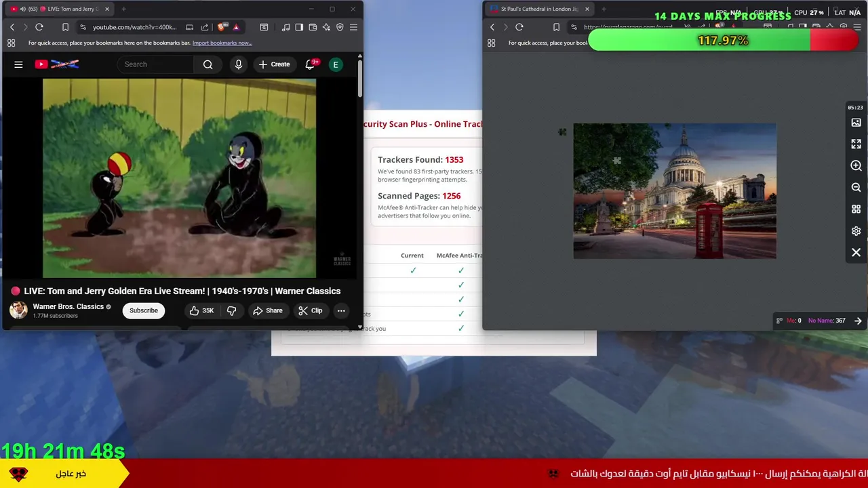Click the Import bookmarks now link
The height and width of the screenshot is (488, 868).
click(x=222, y=43)
